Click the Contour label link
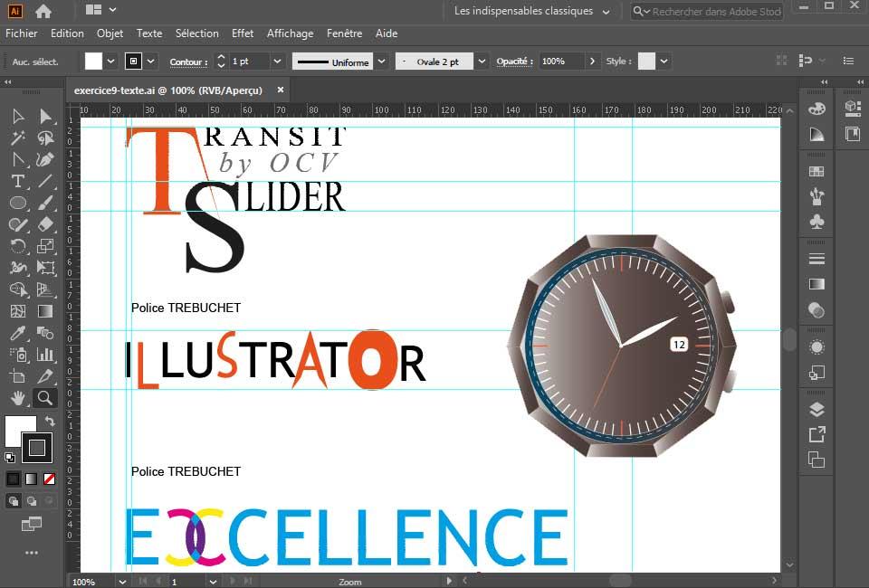Viewport: 869px width, 588px height. click(188, 62)
